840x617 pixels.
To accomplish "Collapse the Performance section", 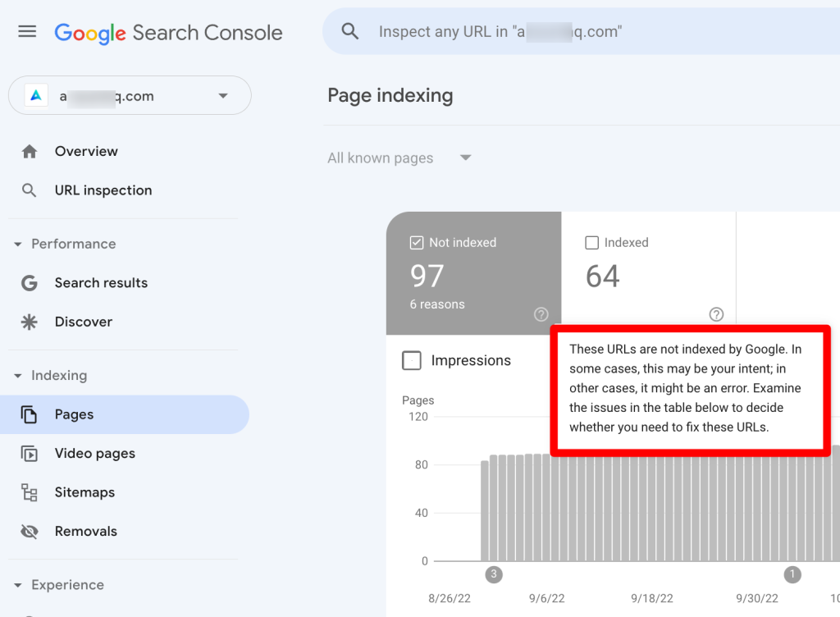I will tap(18, 245).
